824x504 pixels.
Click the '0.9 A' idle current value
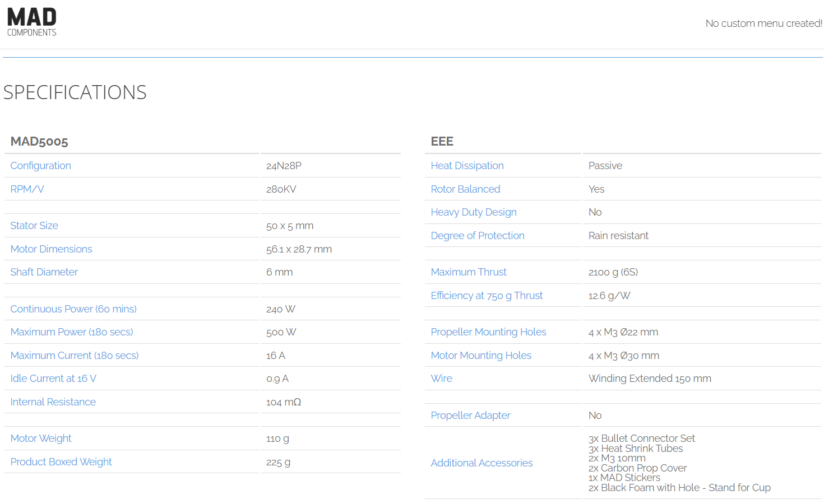(277, 379)
